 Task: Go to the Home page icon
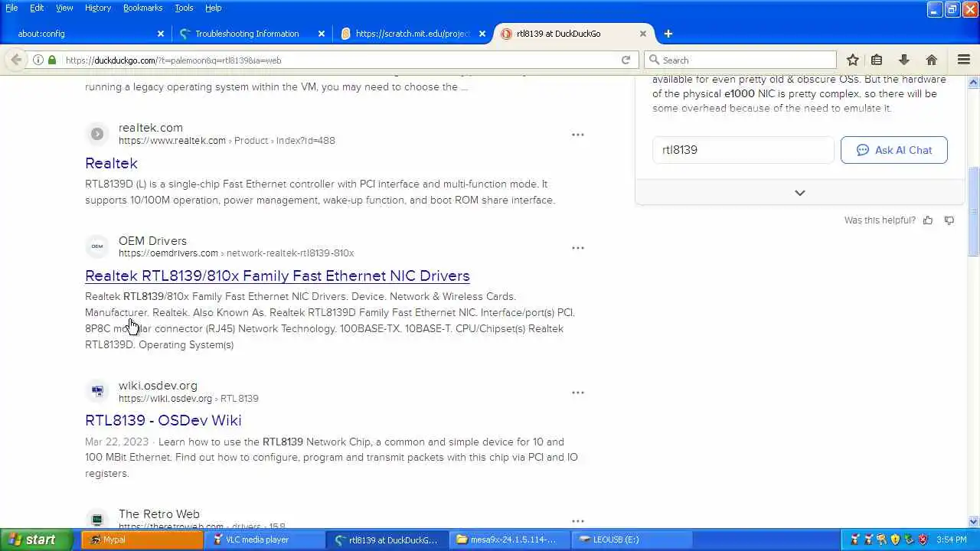coord(932,60)
